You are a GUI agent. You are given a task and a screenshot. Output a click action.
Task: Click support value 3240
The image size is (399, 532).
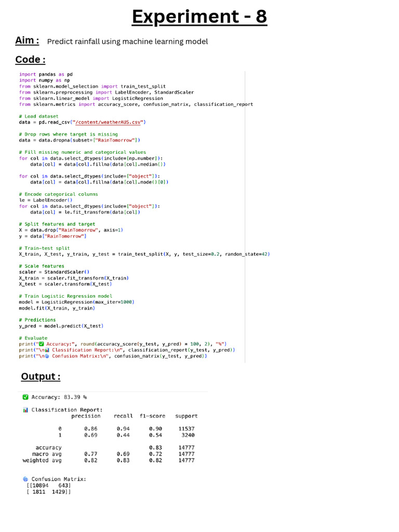(x=188, y=435)
